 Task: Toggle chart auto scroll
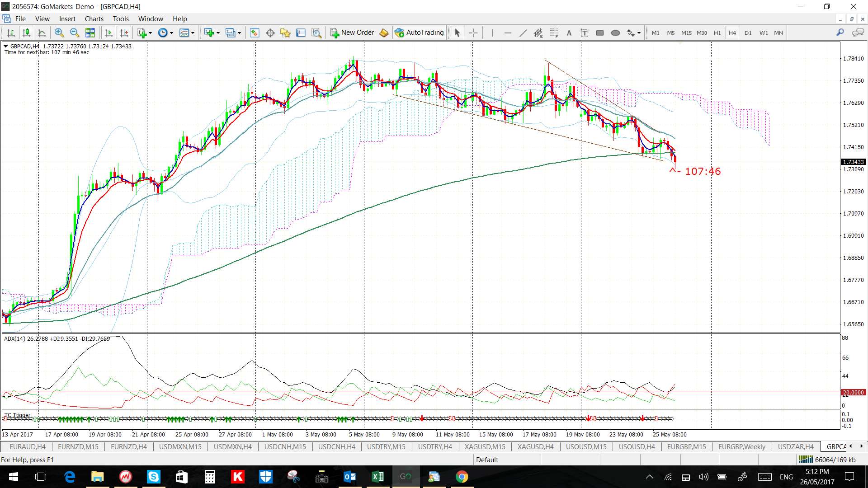coord(108,33)
